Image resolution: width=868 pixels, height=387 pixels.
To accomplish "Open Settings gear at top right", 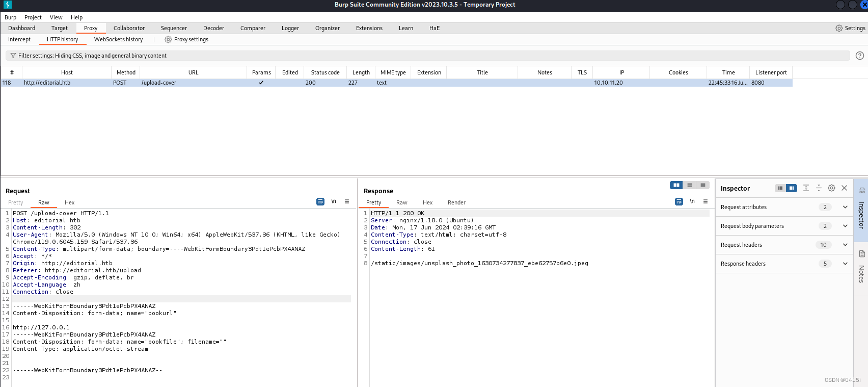I will click(839, 28).
